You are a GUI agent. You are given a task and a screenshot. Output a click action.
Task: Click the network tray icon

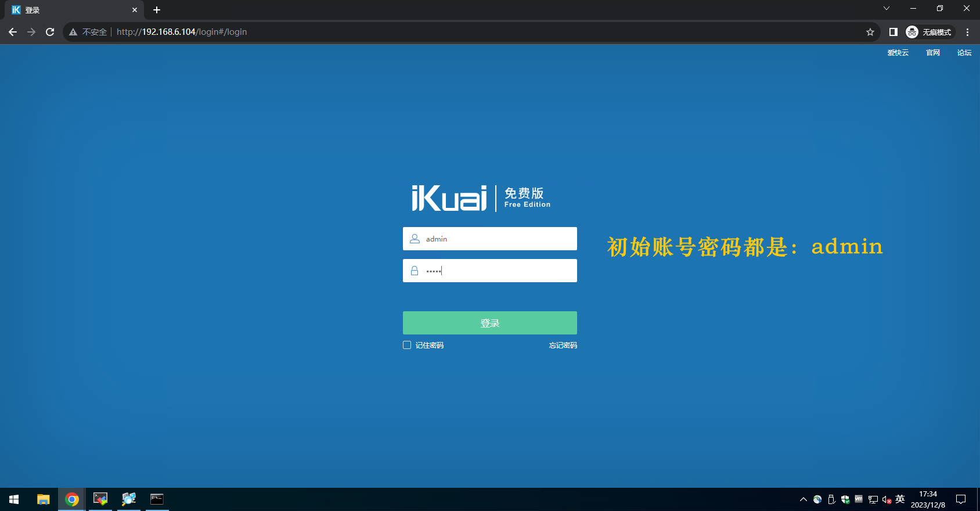(873, 499)
